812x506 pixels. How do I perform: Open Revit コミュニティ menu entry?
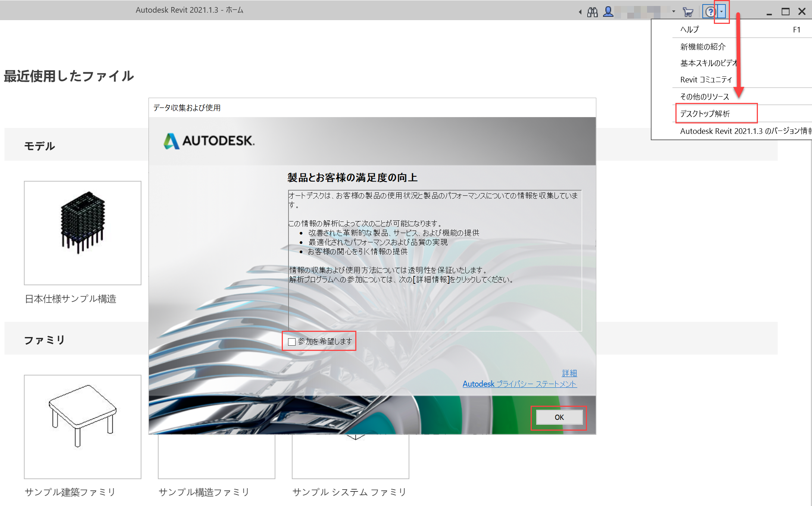click(706, 79)
